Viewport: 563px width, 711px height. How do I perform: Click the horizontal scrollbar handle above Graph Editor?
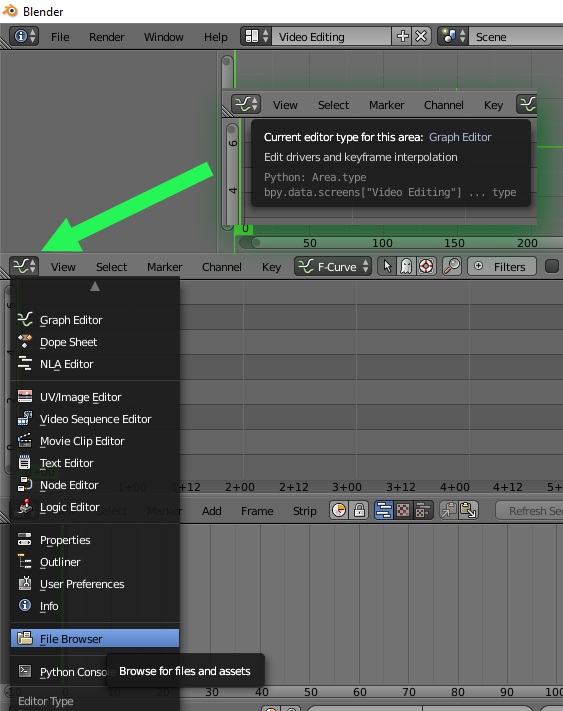(256, 243)
